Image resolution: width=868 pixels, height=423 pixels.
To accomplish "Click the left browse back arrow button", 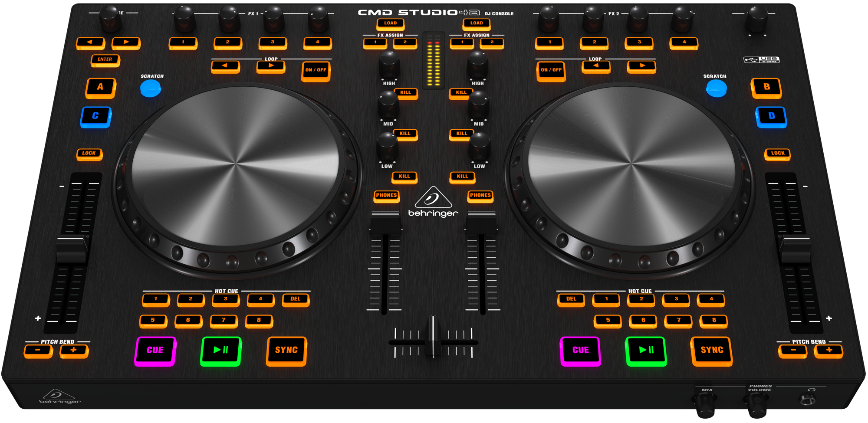I will [90, 43].
